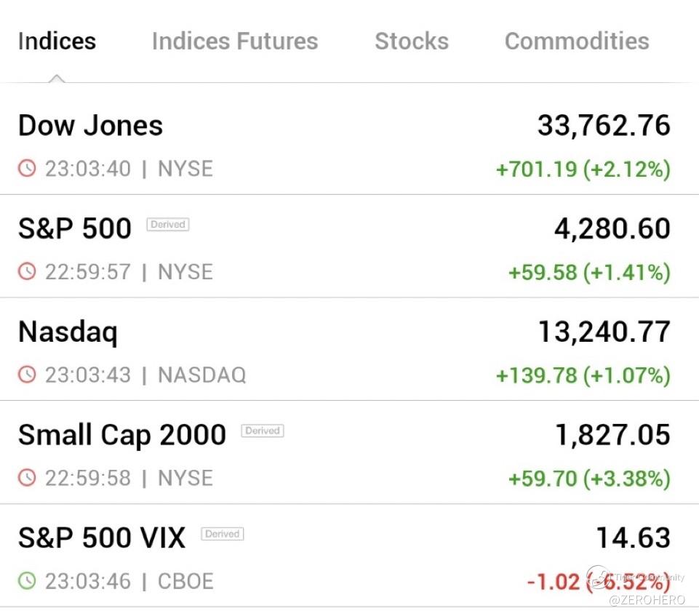Select the Stocks tab
The width and height of the screenshot is (699, 616).
coord(412,41)
